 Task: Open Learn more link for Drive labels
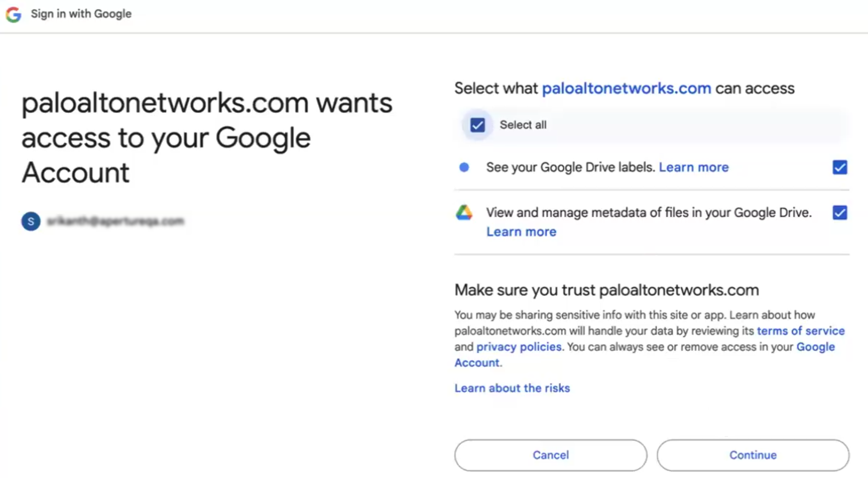[694, 167]
